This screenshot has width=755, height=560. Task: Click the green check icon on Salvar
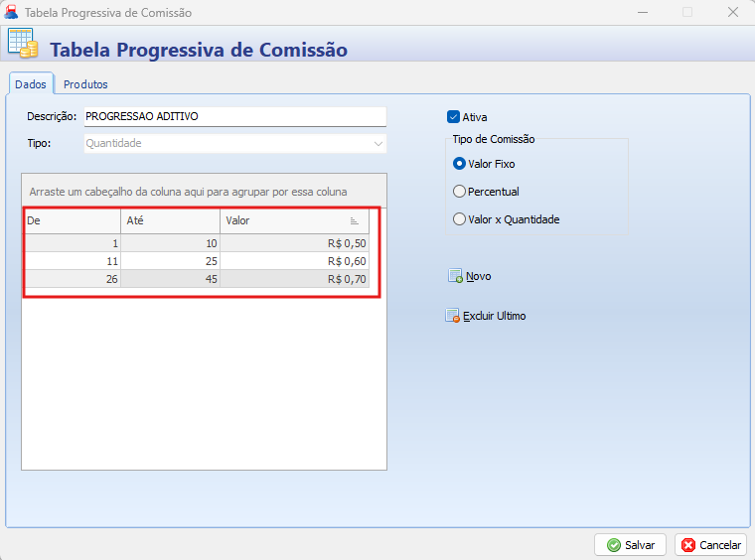click(x=614, y=545)
